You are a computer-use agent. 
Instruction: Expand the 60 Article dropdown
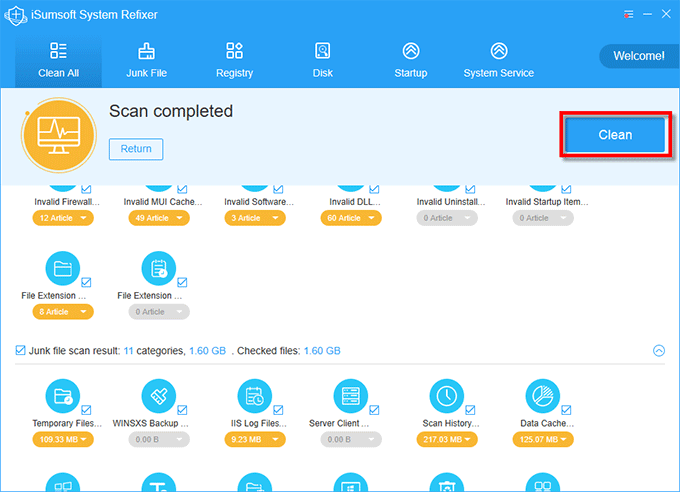click(x=351, y=218)
